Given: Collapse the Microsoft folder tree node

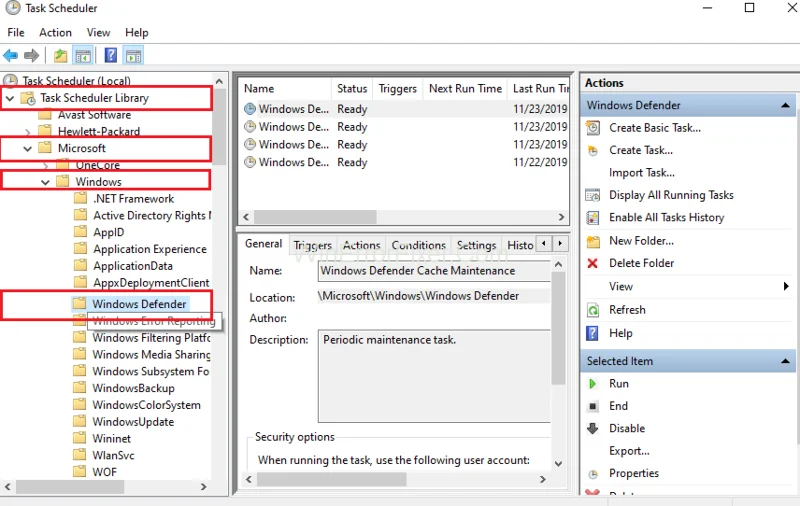Looking at the screenshot, I should tap(28, 149).
